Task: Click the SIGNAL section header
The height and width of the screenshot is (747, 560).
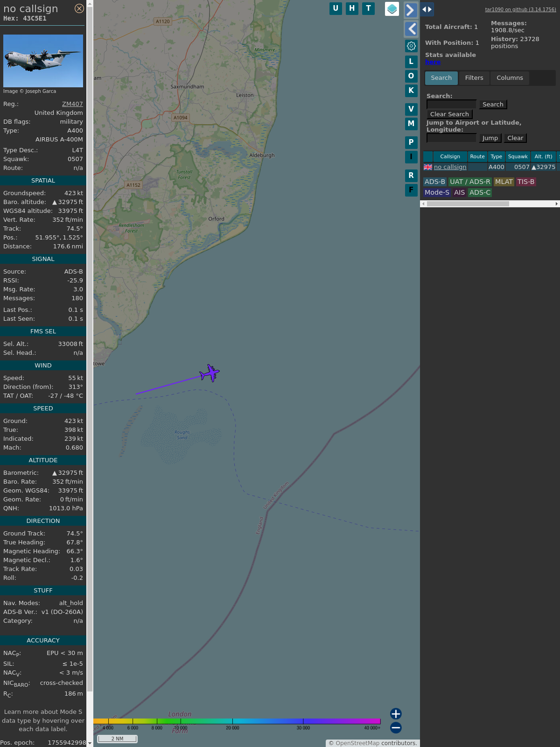Action: [43, 259]
